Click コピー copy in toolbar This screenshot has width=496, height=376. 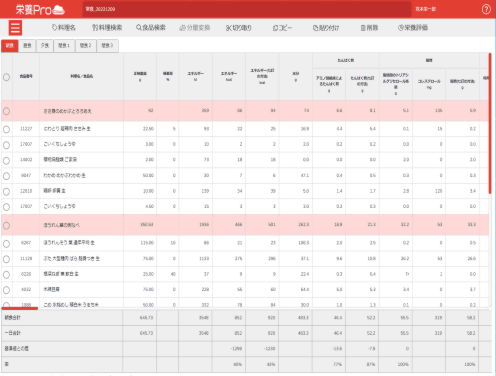pyautogui.click(x=282, y=28)
